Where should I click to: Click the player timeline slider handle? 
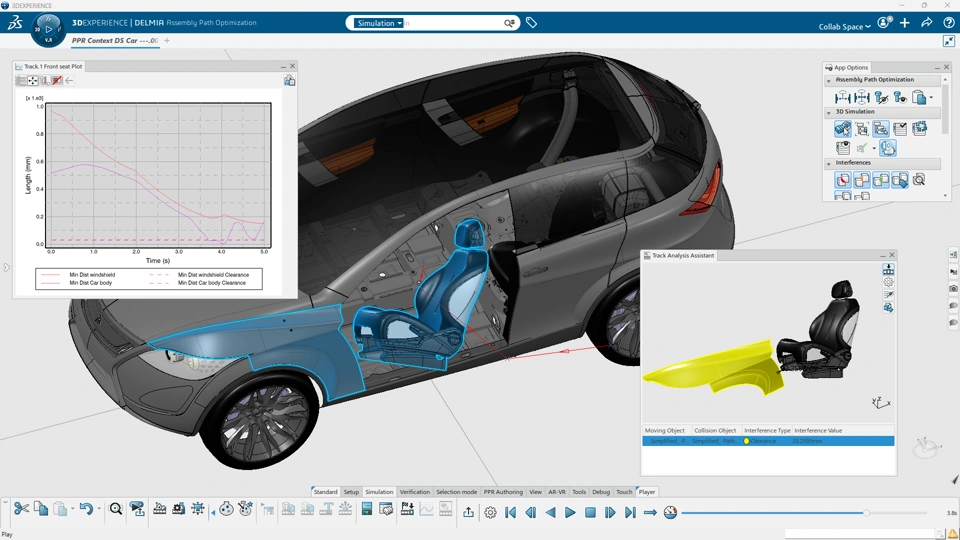(866, 512)
